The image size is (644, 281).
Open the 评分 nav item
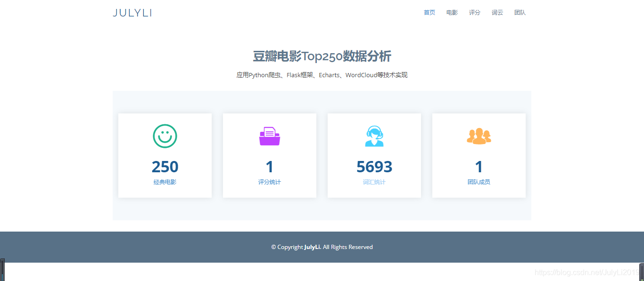coord(475,13)
